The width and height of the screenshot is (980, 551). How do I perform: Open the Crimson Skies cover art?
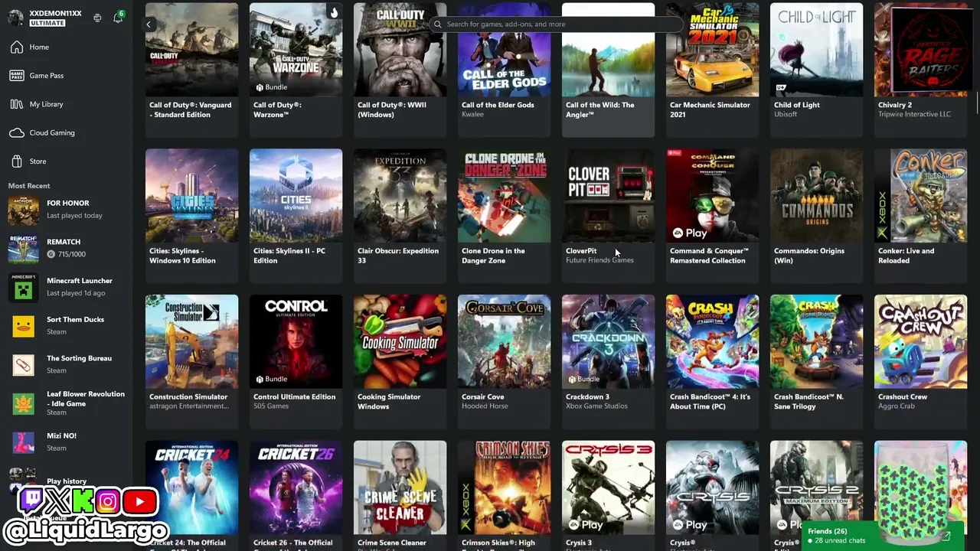504,487
